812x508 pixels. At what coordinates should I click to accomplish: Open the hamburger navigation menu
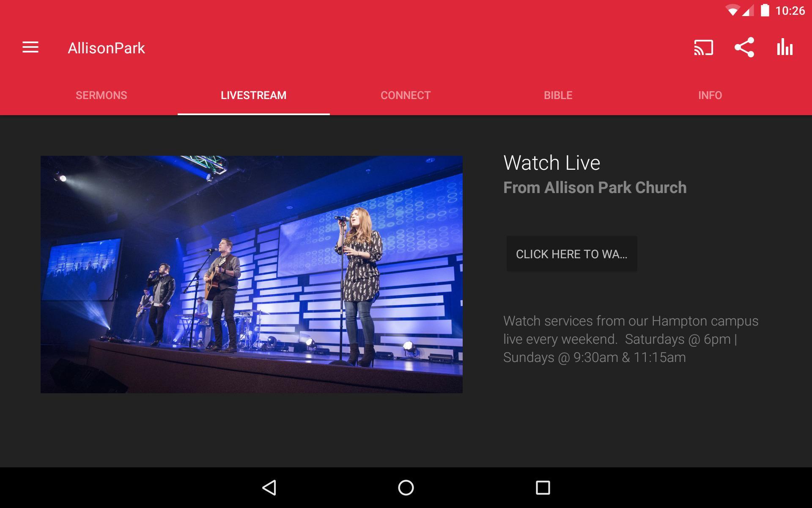30,47
